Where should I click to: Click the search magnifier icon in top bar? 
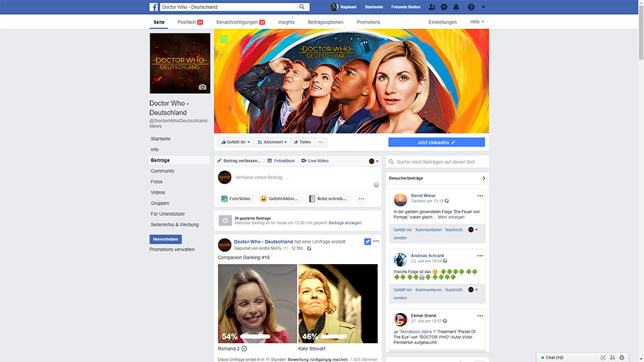[302, 7]
